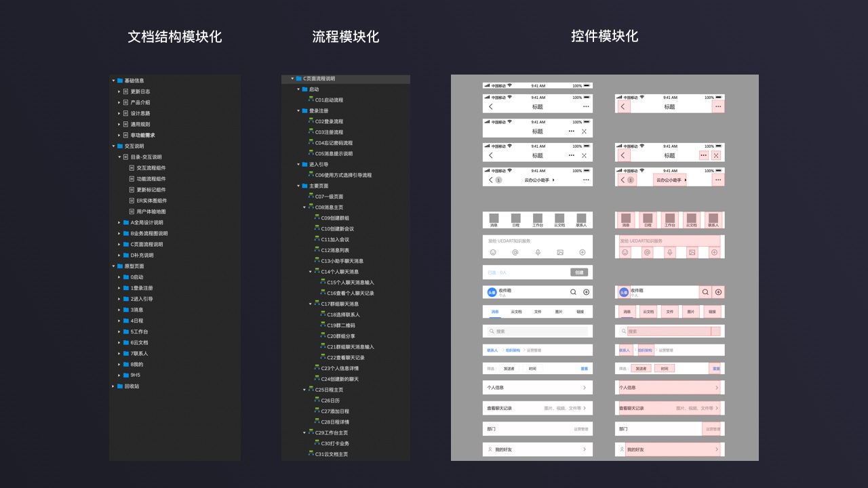Click the pink-highlighted image icon in message bar
Screen dimensions: 868x488
pos(692,252)
